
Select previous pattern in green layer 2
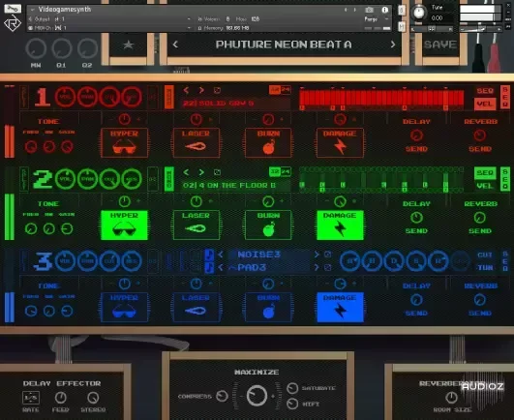186,172
